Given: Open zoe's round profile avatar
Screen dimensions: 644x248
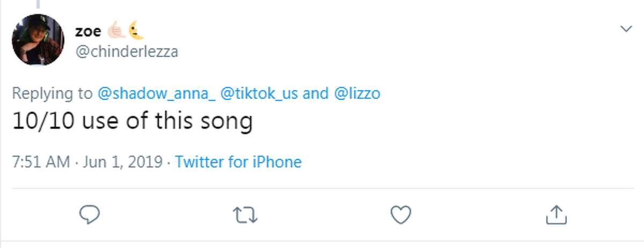Looking at the screenshot, I should click(38, 40).
